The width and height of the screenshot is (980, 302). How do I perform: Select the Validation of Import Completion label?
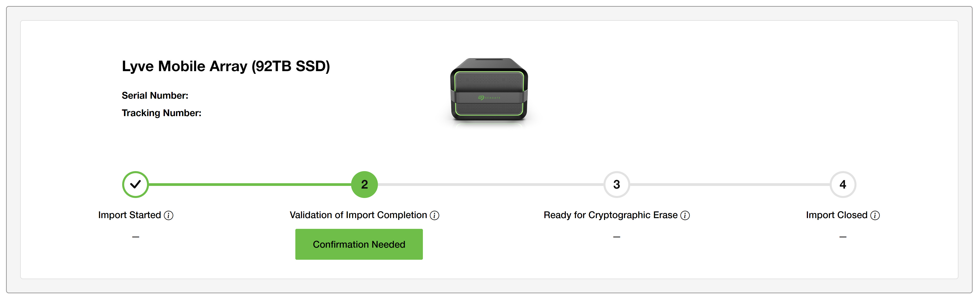coord(358,215)
